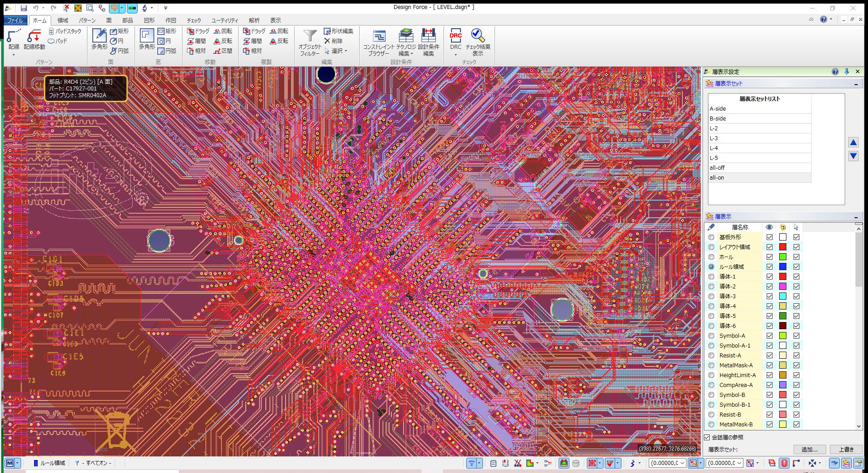868x473 pixels.
Task: Open the ファイル menu
Action: pos(15,20)
